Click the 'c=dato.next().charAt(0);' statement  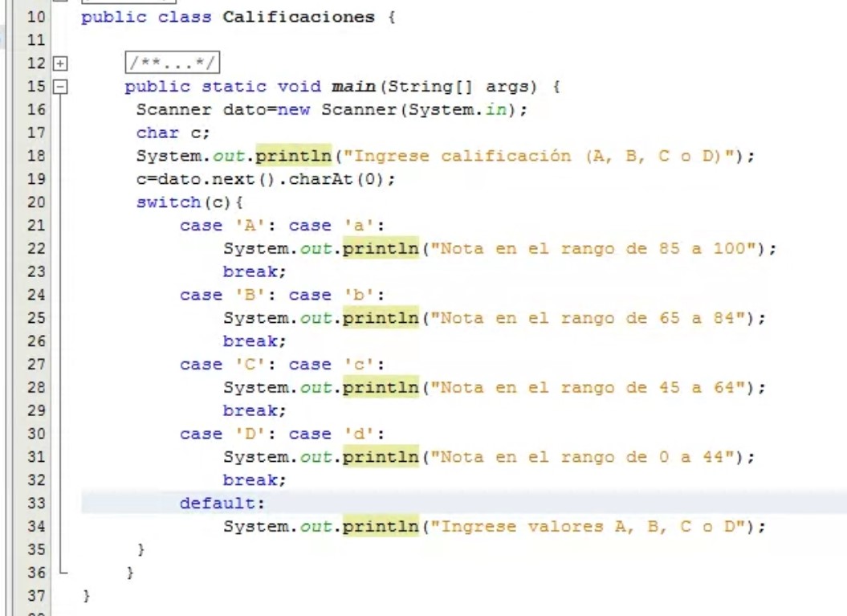(x=266, y=179)
